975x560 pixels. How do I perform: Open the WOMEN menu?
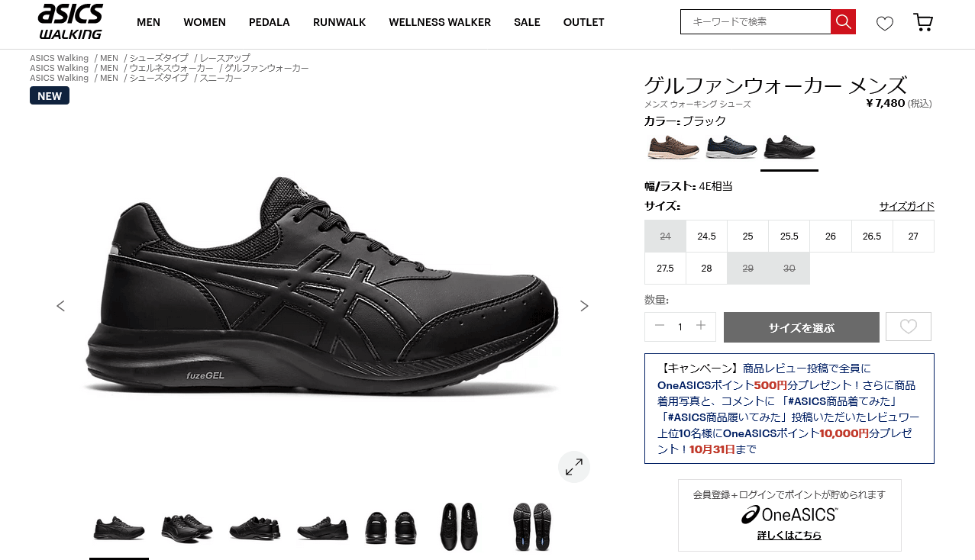click(x=205, y=22)
